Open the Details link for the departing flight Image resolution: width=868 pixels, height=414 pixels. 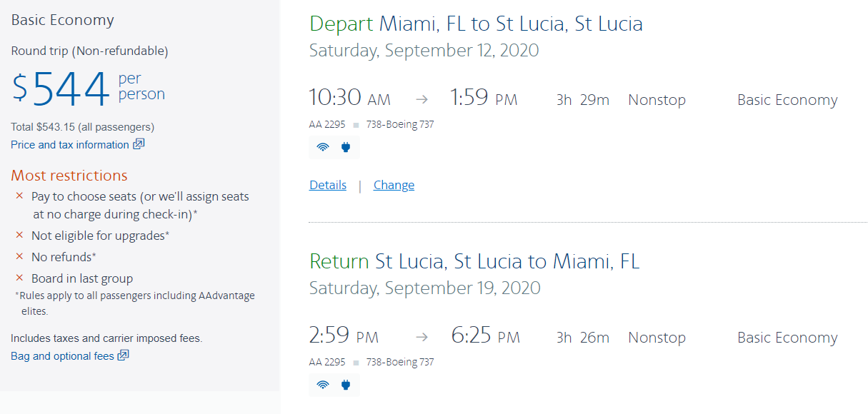point(328,185)
